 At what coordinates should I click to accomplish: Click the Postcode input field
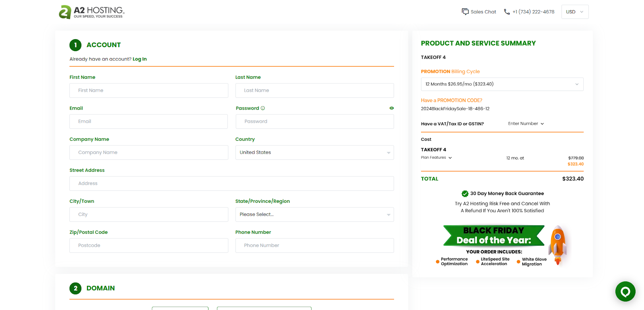pos(149,246)
